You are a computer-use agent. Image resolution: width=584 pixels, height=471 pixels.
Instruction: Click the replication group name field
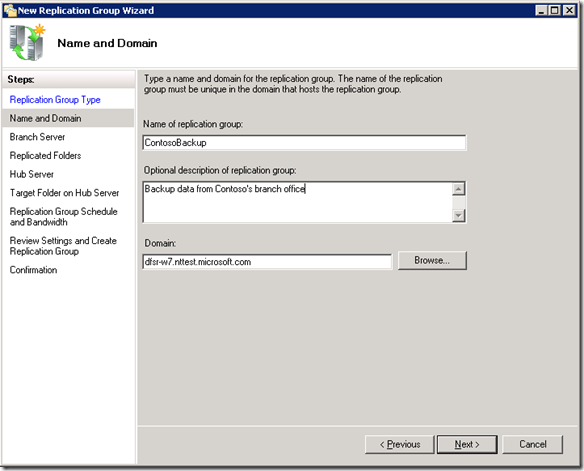coord(304,143)
